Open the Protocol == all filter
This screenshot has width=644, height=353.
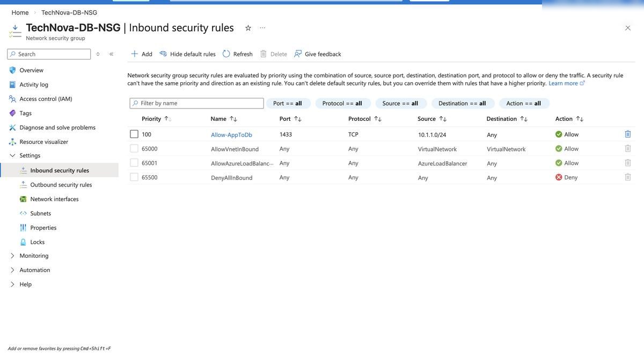click(342, 103)
